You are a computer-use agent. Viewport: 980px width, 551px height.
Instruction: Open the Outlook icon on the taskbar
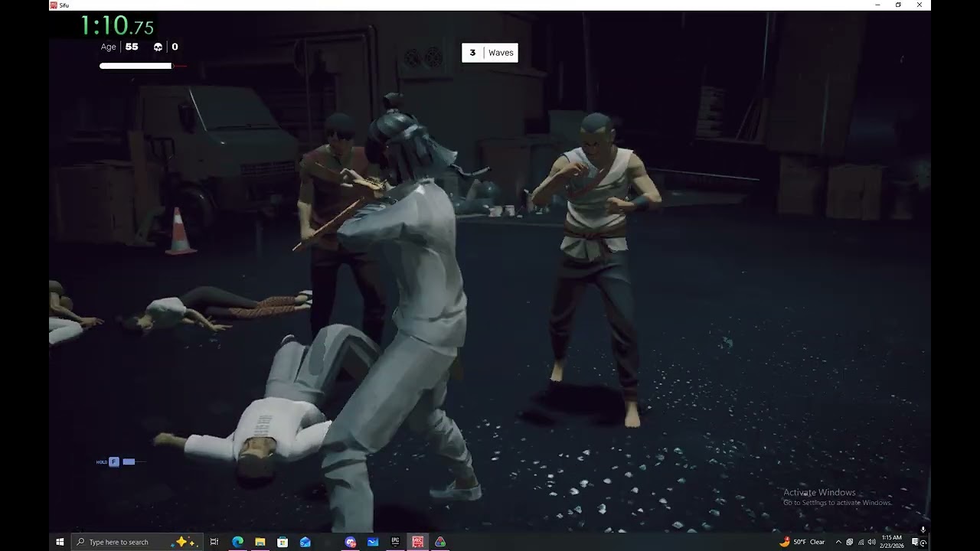(305, 542)
